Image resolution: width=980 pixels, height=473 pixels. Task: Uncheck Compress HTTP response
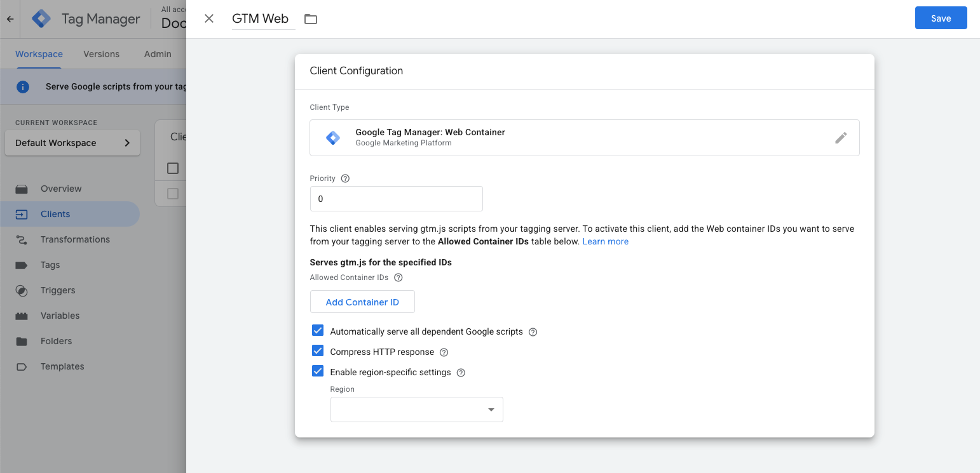(x=318, y=351)
